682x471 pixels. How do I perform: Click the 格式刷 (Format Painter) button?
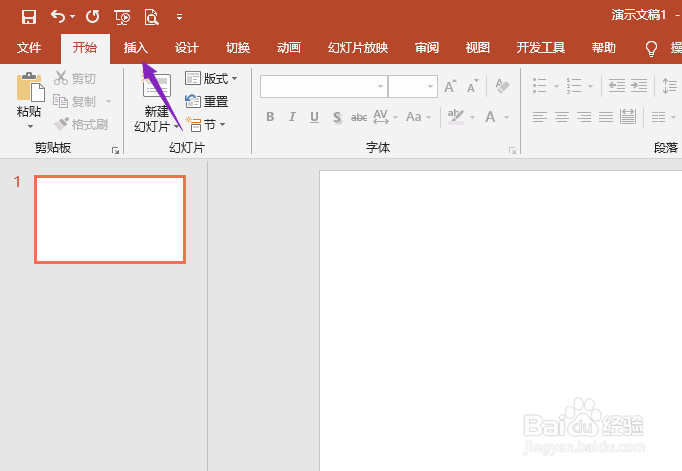coord(81,124)
